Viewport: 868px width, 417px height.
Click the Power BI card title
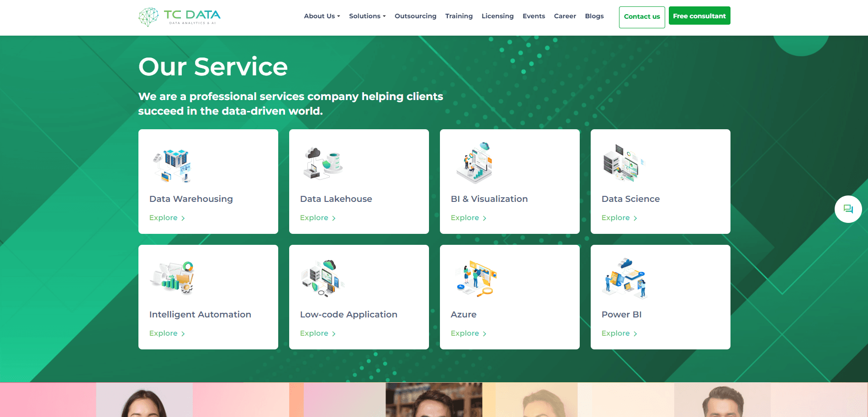click(621, 315)
